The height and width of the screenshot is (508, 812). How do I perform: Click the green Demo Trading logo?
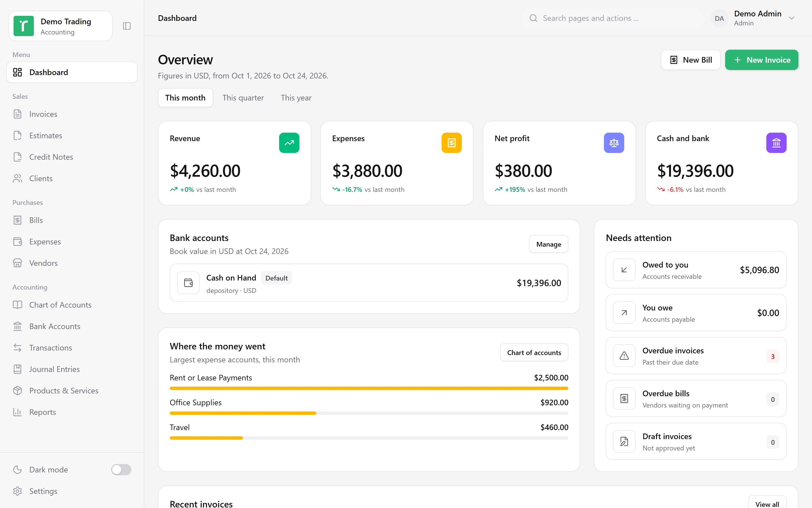tap(23, 26)
